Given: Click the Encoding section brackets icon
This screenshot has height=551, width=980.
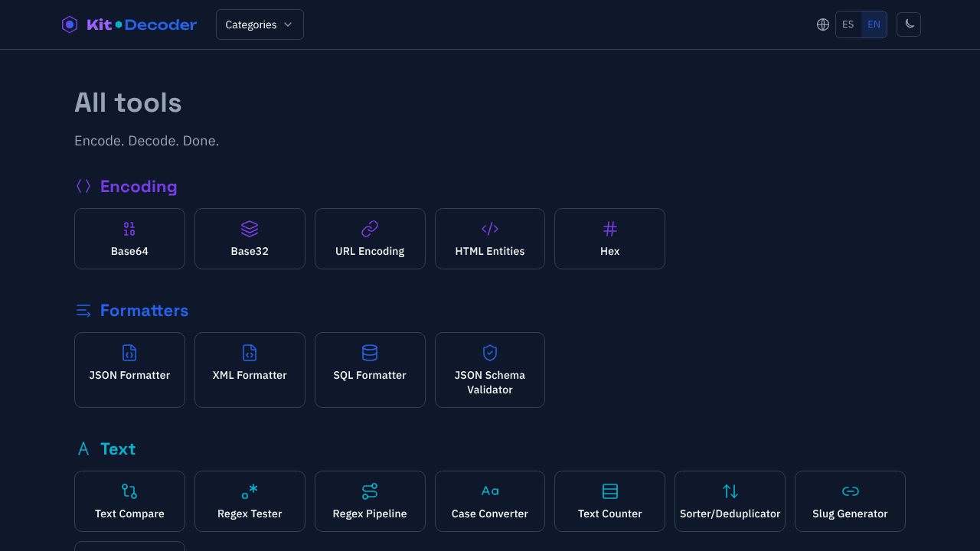Looking at the screenshot, I should coord(83,186).
